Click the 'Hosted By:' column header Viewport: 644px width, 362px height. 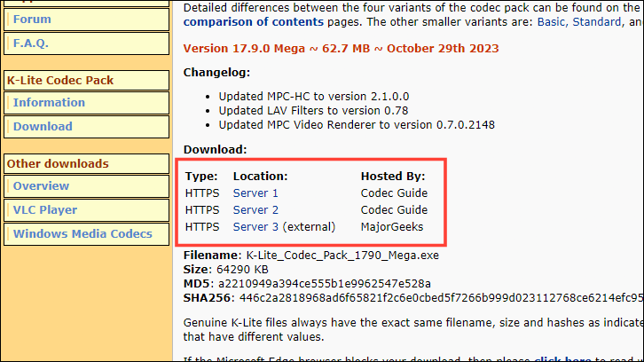click(x=393, y=177)
